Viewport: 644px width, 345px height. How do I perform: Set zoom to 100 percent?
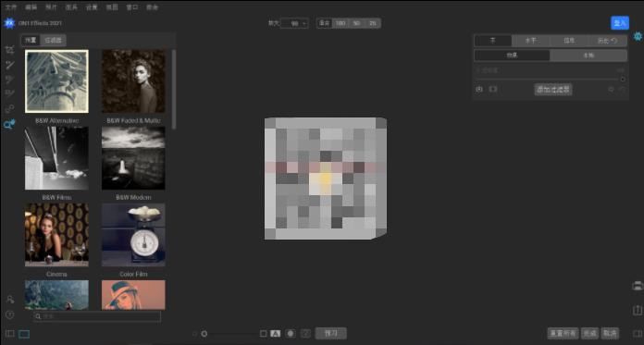coord(341,23)
